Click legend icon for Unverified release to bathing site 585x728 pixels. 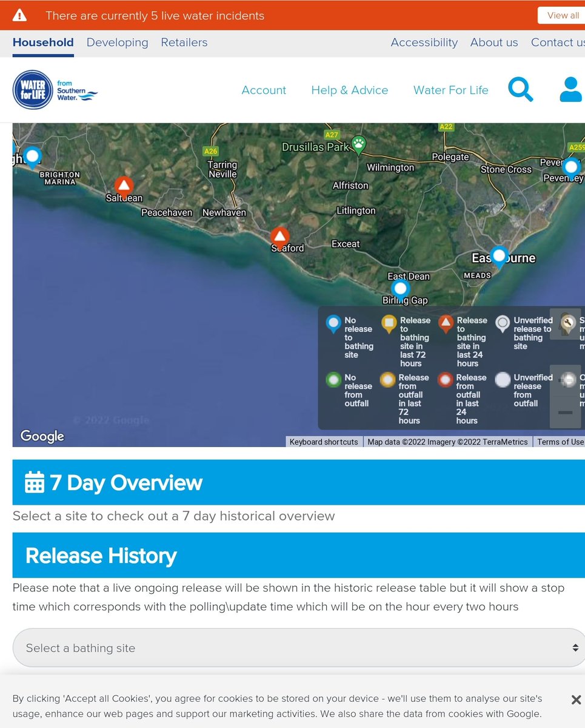(503, 325)
